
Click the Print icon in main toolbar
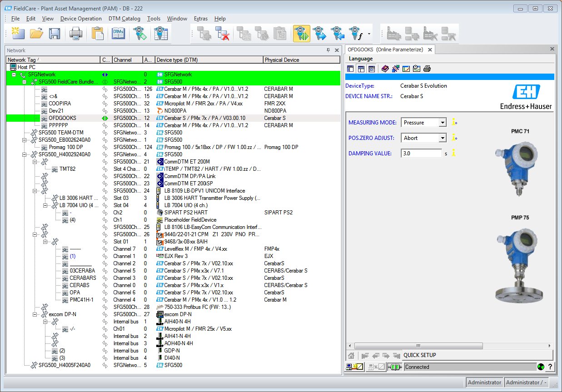pos(75,34)
